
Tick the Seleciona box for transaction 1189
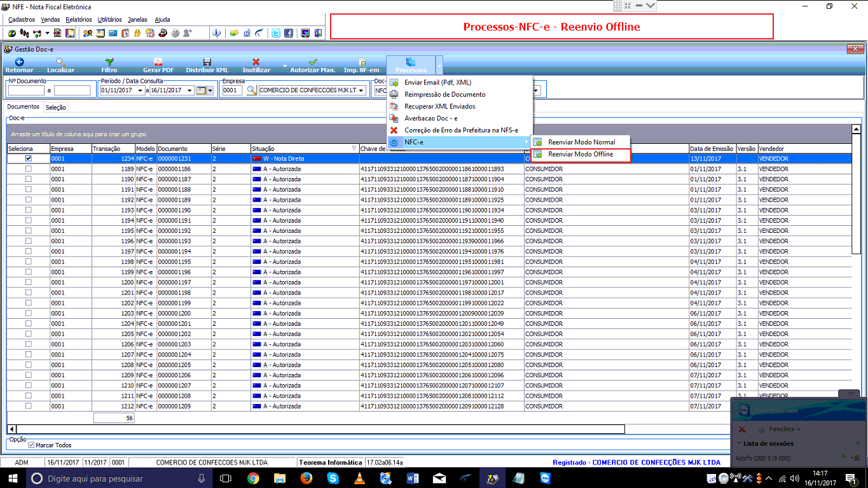point(28,169)
